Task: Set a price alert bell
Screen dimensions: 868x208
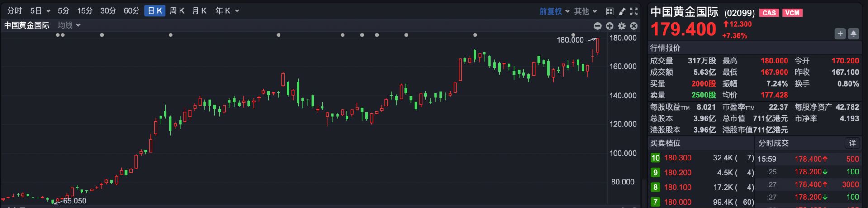Action: click(853, 34)
